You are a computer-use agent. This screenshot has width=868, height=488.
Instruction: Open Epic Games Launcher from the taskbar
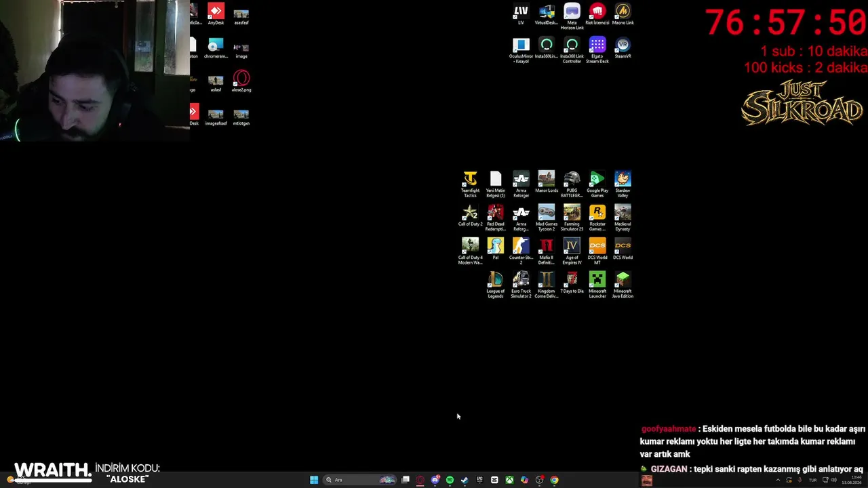coord(479,480)
